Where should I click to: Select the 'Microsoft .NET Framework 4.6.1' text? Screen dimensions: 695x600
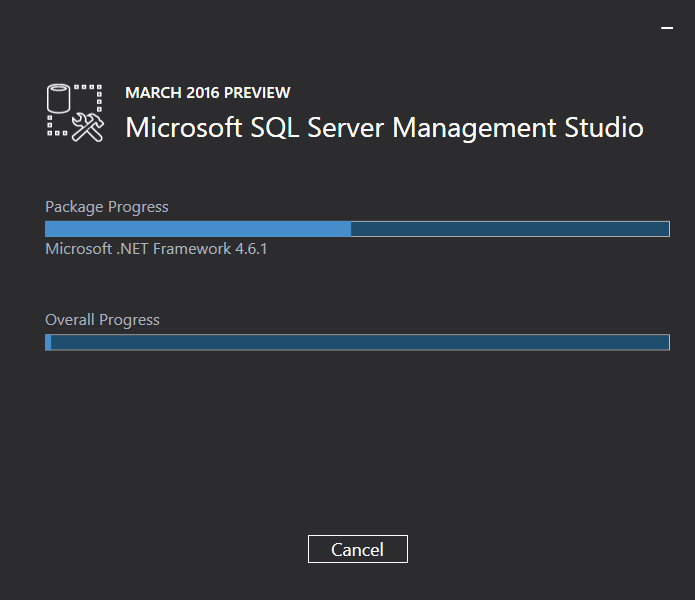point(156,249)
